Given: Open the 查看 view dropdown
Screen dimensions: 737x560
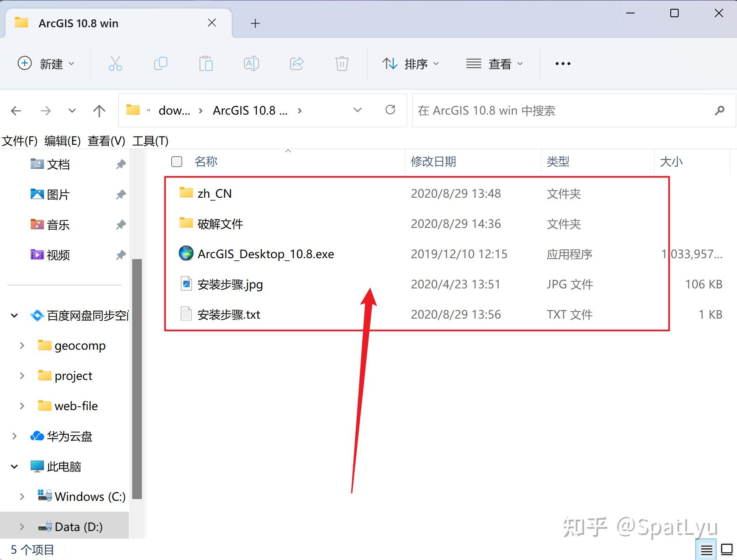Looking at the screenshot, I should pos(495,64).
